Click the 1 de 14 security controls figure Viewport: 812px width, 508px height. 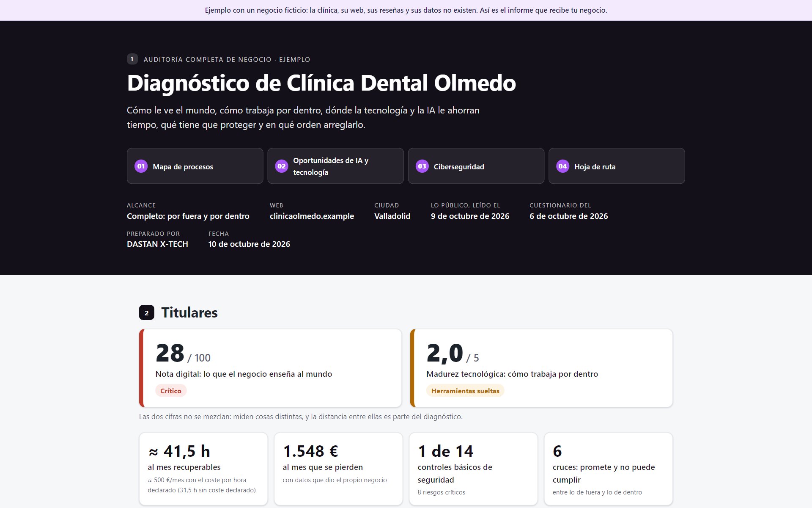[x=445, y=451]
